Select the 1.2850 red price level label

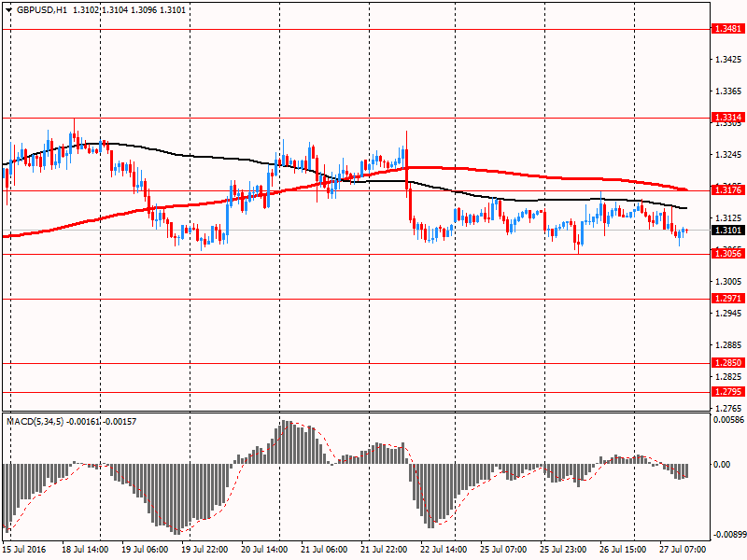click(x=728, y=362)
